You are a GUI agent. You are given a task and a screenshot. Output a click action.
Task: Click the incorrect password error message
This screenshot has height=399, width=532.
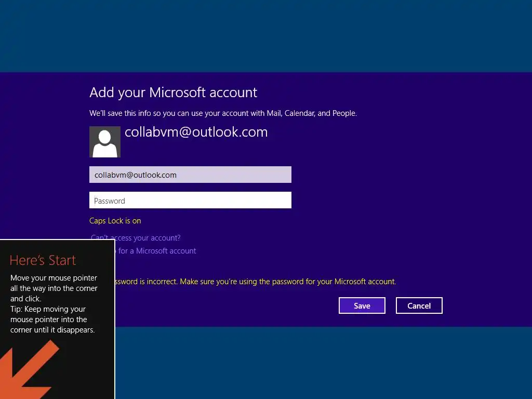coord(255,281)
